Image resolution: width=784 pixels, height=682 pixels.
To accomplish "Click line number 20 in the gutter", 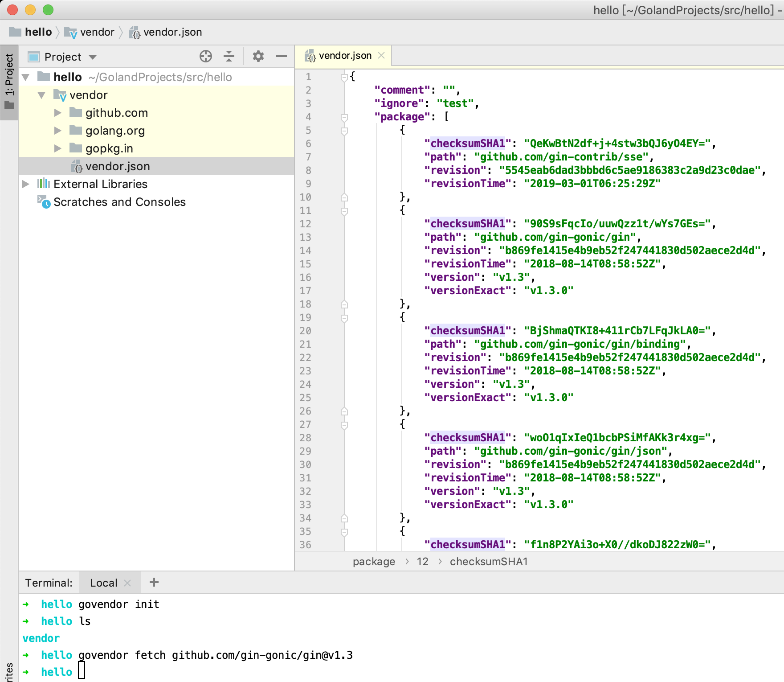I will point(305,331).
